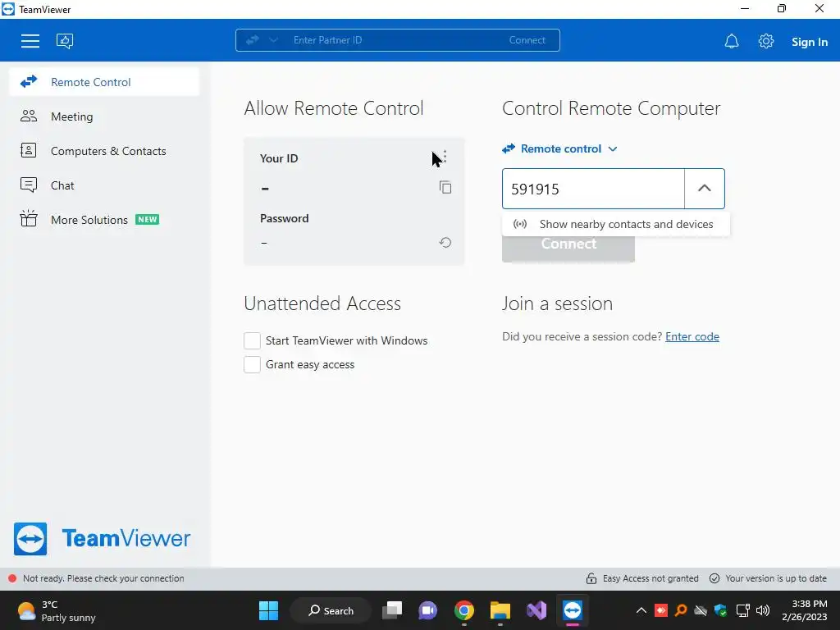Open the More Solutions tab
840x630 pixels.
click(104, 220)
